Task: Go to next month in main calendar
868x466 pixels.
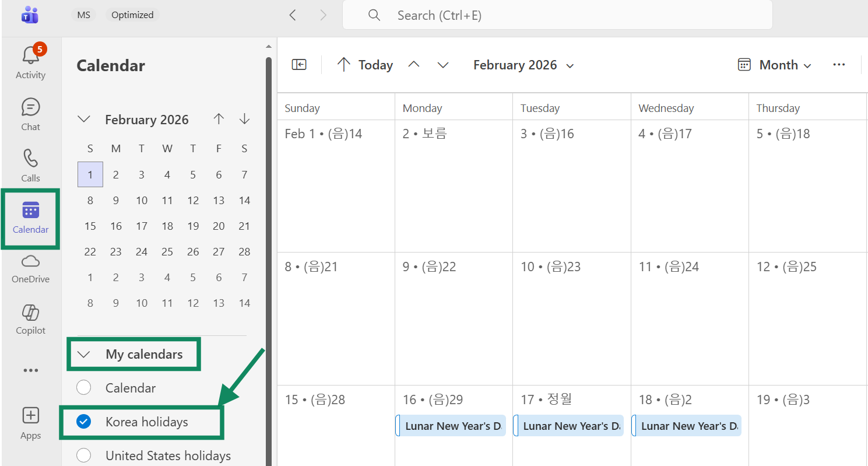Action: click(x=443, y=65)
